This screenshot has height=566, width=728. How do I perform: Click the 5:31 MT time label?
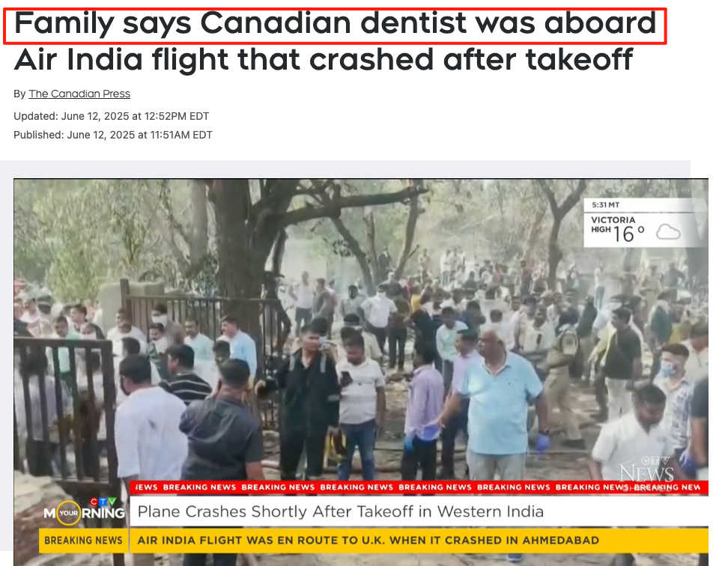(x=605, y=205)
